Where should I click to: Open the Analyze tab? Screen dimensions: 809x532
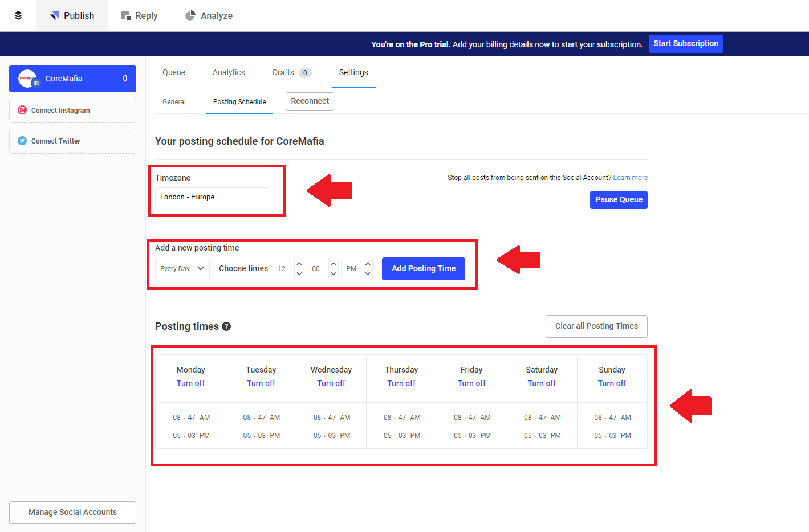point(209,15)
